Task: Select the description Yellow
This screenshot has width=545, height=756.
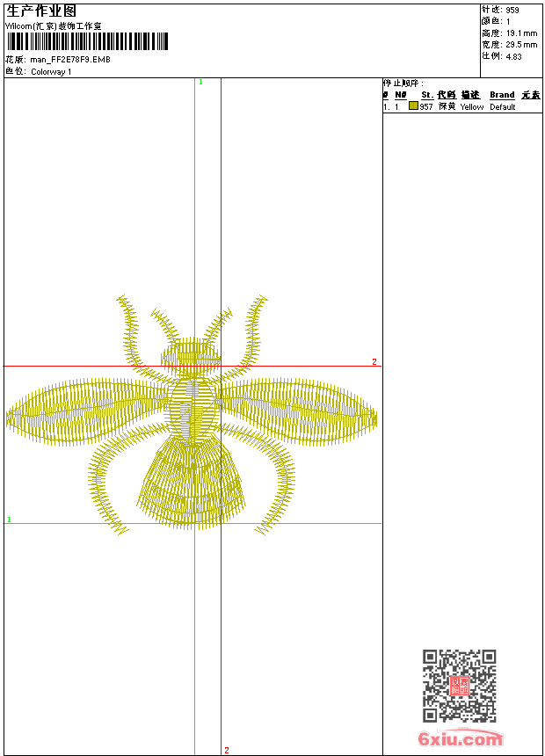Action: coord(472,107)
